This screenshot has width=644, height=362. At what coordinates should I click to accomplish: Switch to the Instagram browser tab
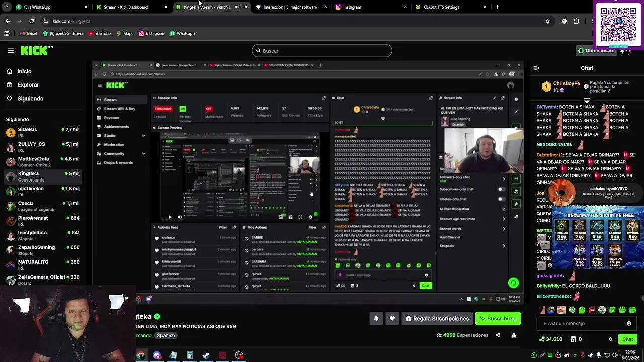370,7
